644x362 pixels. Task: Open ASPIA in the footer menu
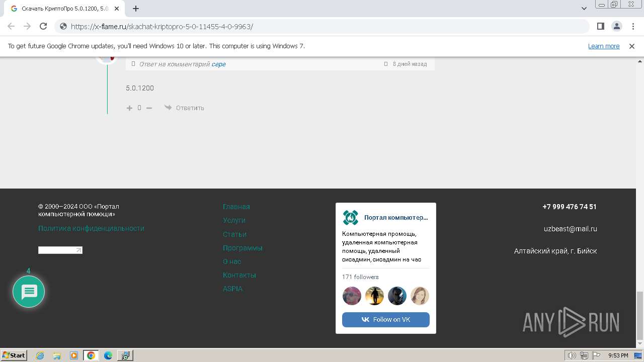(x=232, y=289)
